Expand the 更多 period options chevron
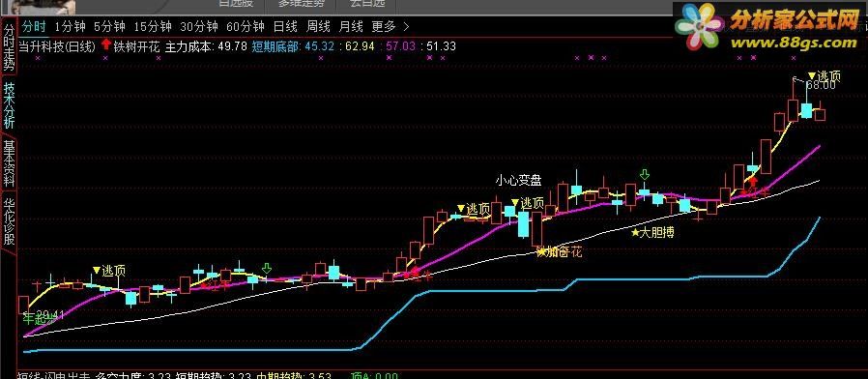The height and width of the screenshot is (379, 868). click(406, 26)
